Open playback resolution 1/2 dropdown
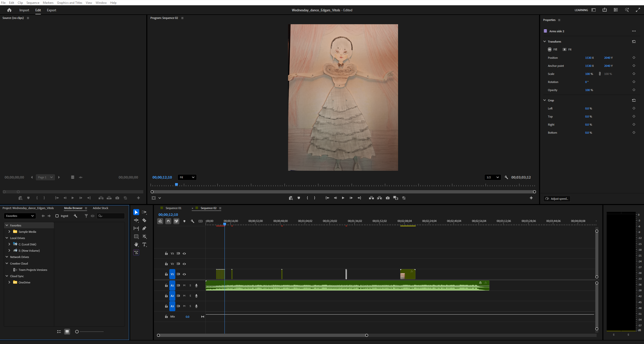Screen dimensions: 644x344 [492, 177]
